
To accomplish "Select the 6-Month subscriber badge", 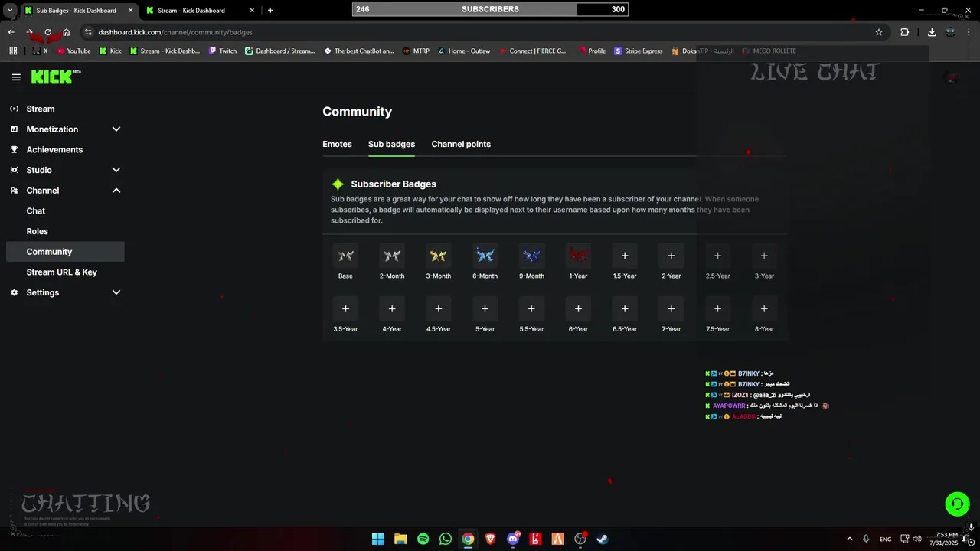I will pos(485,256).
